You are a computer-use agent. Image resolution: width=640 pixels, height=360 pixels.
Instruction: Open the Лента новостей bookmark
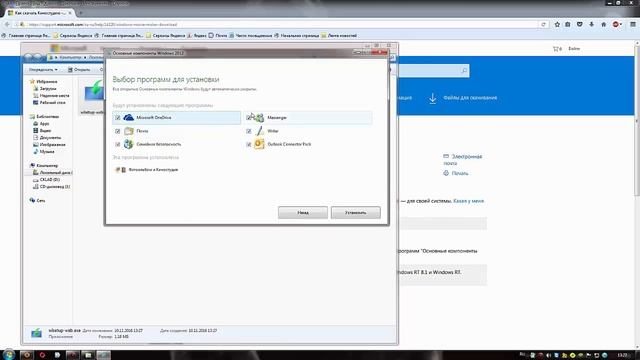click(339, 36)
